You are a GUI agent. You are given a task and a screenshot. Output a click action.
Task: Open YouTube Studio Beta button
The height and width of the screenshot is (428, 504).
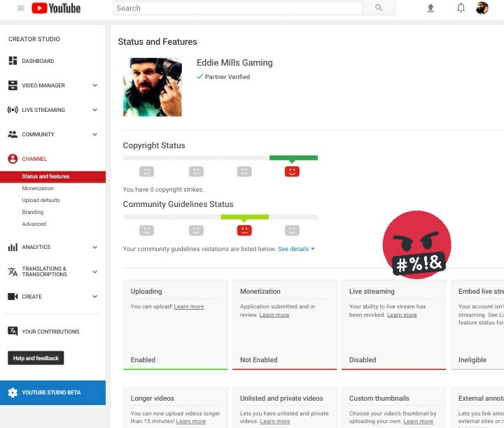(52, 392)
